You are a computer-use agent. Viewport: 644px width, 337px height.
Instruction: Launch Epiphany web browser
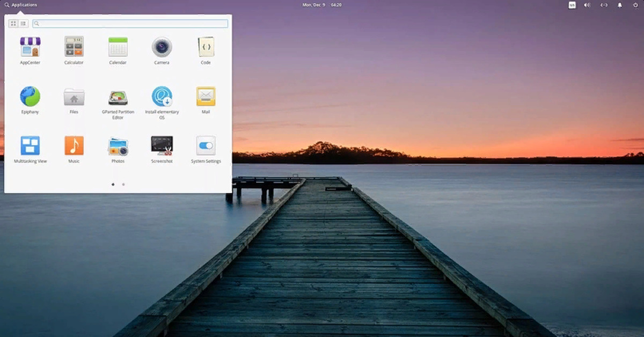pos(30,97)
